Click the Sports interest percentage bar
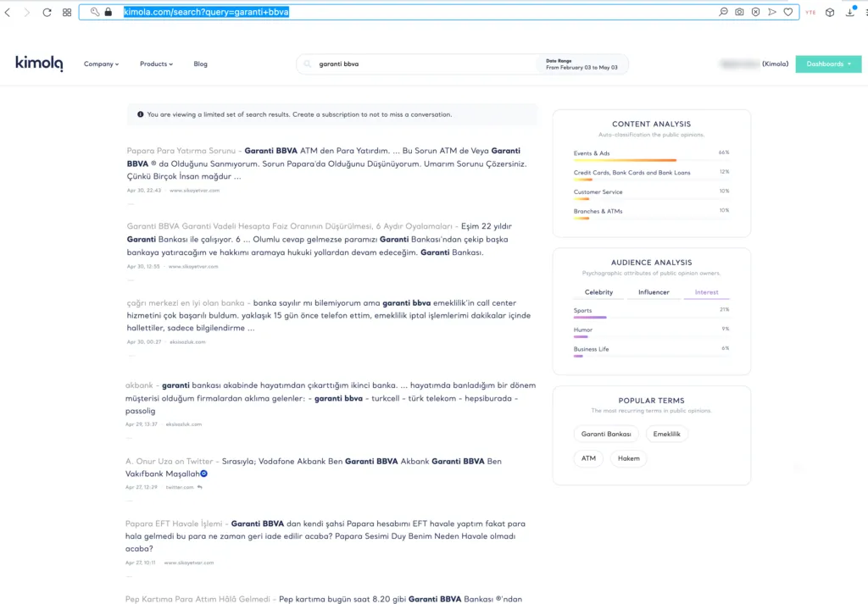 point(652,318)
